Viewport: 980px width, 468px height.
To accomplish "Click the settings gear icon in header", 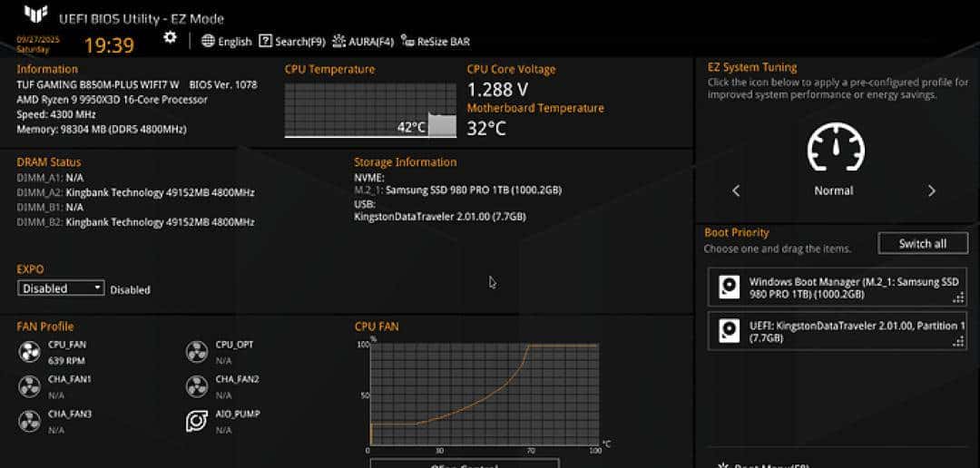I will coord(170,37).
